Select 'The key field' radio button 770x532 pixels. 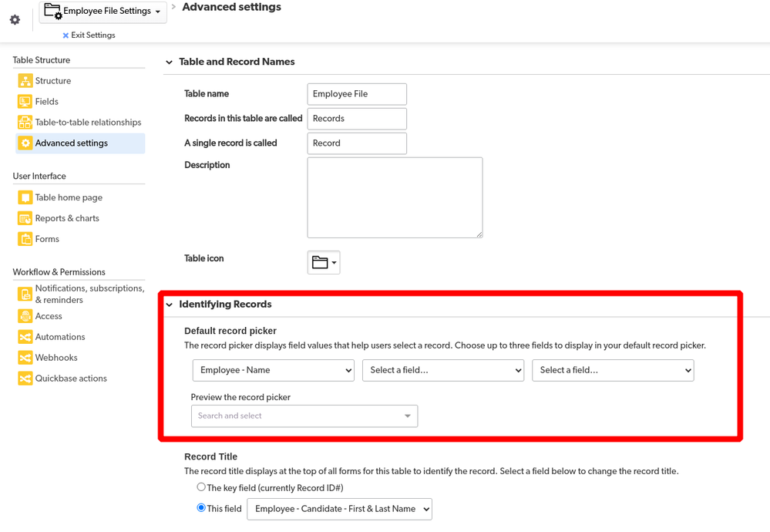click(201, 487)
